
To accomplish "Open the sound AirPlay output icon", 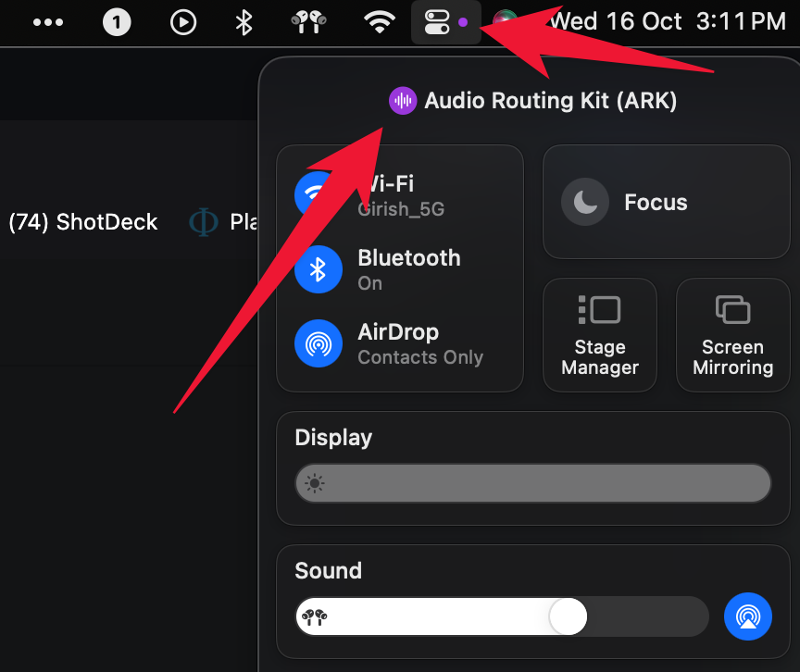I will 747,616.
